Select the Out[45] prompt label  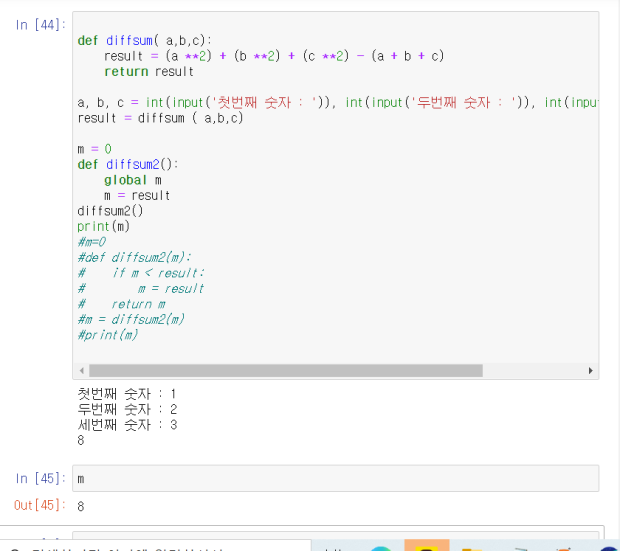(40, 506)
